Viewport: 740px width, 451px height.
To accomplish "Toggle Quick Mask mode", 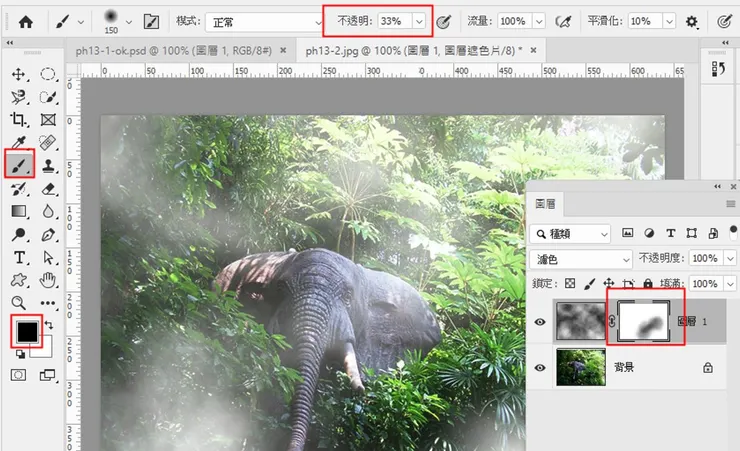I will [18, 375].
